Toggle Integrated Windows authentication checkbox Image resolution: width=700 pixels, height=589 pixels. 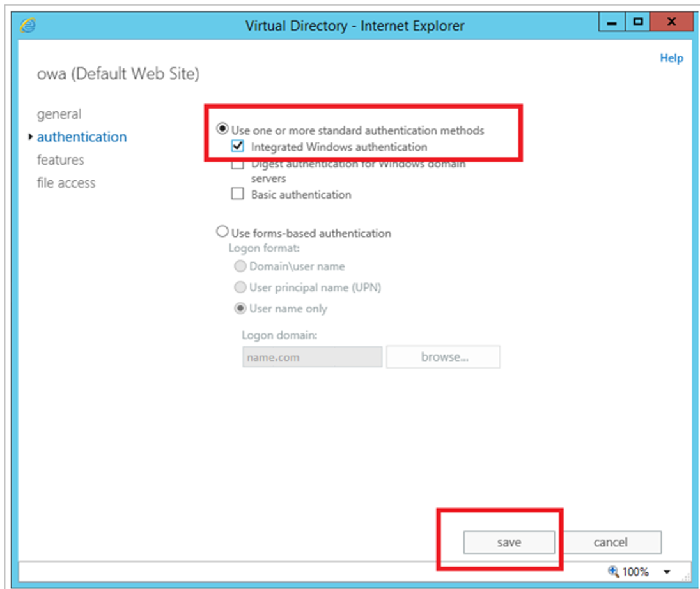pyautogui.click(x=238, y=146)
